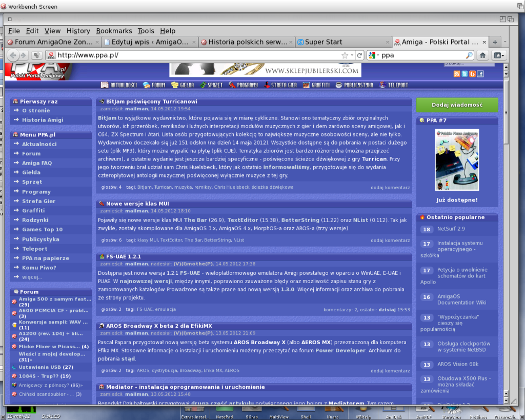Open Aktualności in the top navigation bar
Screen dimensions: 525x420
119,85
